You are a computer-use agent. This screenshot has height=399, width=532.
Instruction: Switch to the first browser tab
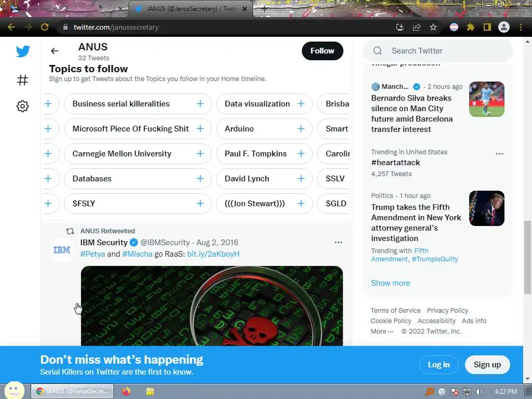[x=64, y=9]
